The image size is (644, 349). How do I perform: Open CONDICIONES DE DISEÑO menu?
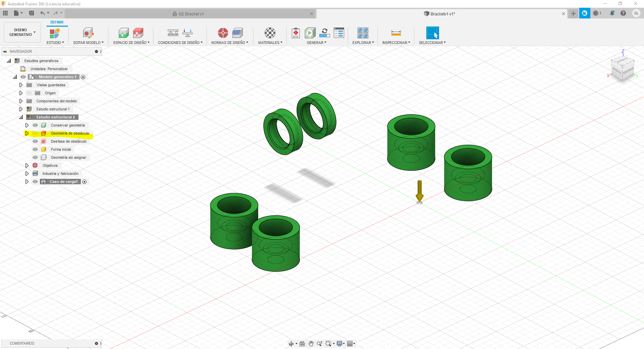(x=180, y=43)
